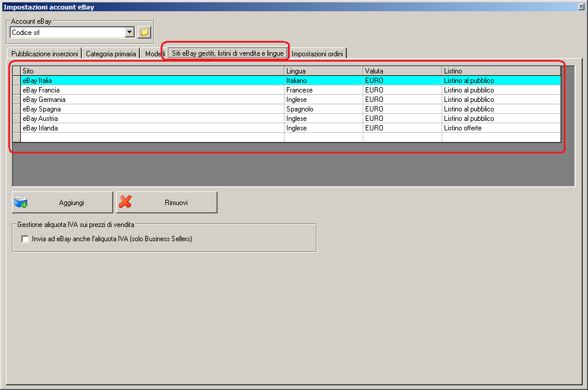Click the row selector beside eBay Irlanda
This screenshot has height=390, width=588.
pos(17,128)
